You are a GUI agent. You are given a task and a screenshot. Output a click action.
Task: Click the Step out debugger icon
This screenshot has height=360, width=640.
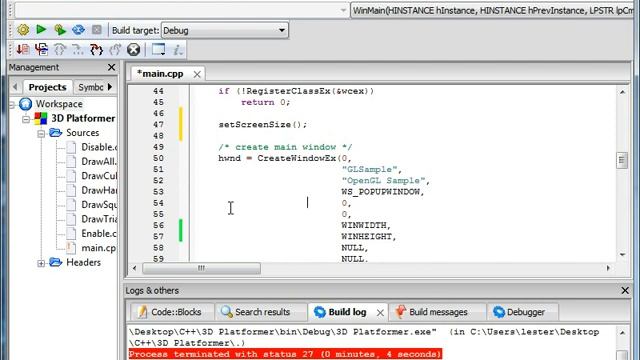(x=96, y=49)
